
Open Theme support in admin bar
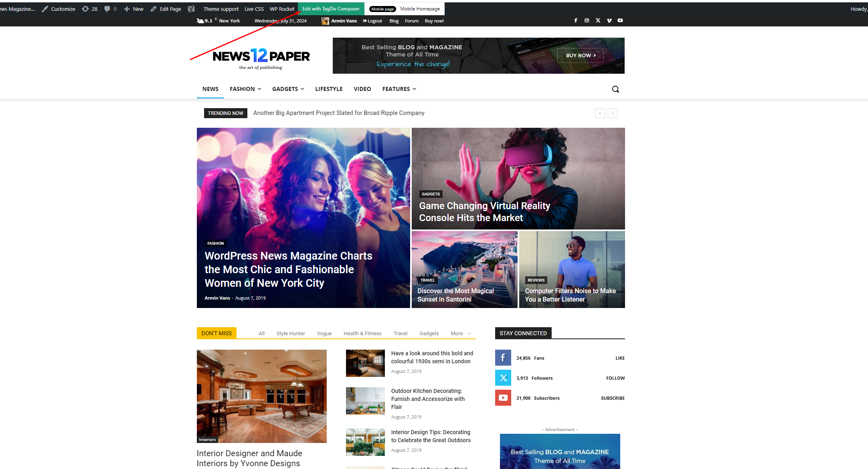pyautogui.click(x=221, y=9)
